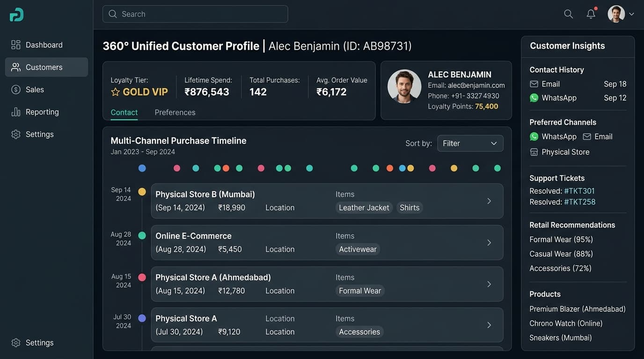Screen dimensions: 644x359
Task: Select the yellow Sep 14 timeline marker
Action: pos(142,192)
